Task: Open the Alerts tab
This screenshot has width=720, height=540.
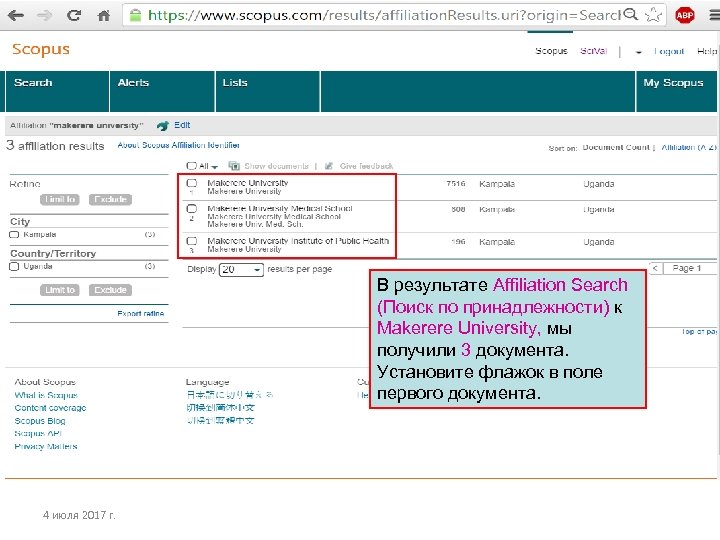Action: coord(162,91)
